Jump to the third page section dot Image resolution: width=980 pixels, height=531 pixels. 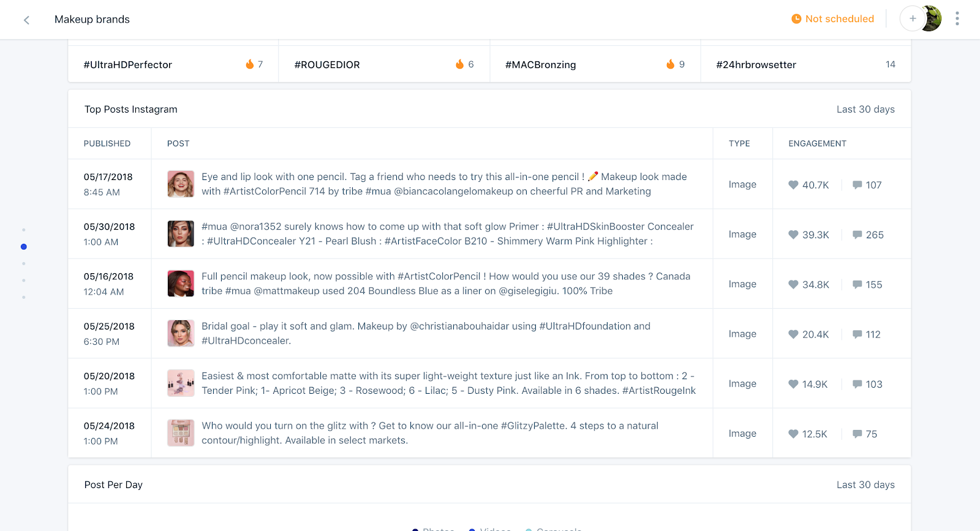pos(24,263)
